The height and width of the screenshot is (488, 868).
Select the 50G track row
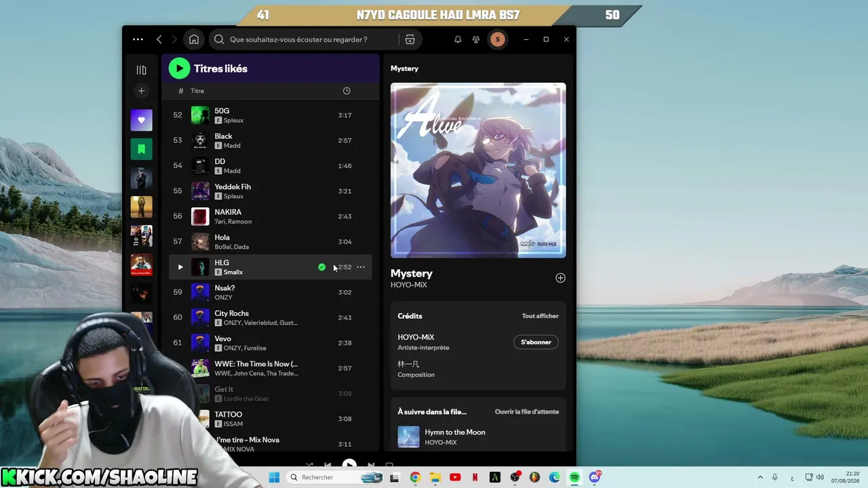[271, 115]
